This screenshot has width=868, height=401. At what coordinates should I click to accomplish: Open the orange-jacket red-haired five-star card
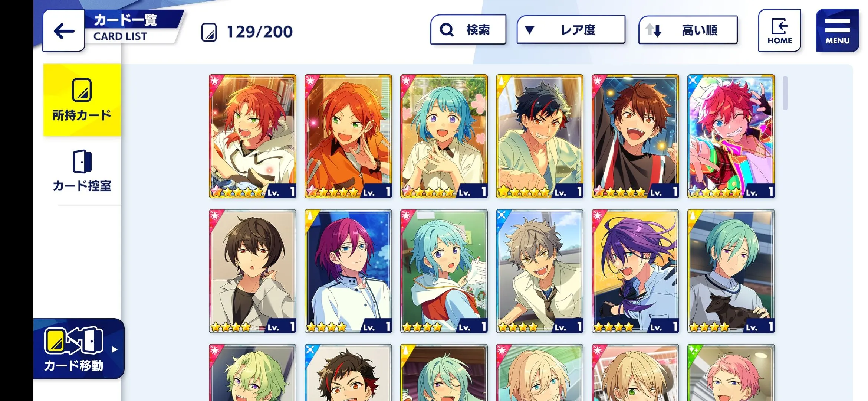pos(348,136)
